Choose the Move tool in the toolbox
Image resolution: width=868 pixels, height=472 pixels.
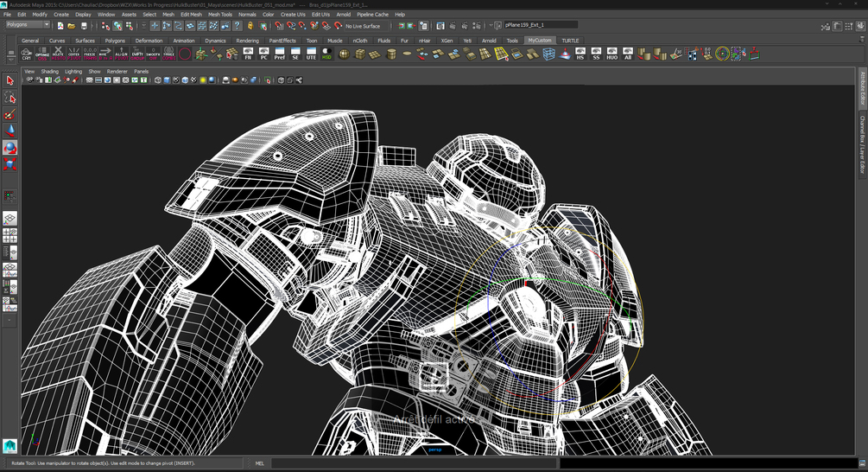pos(10,131)
